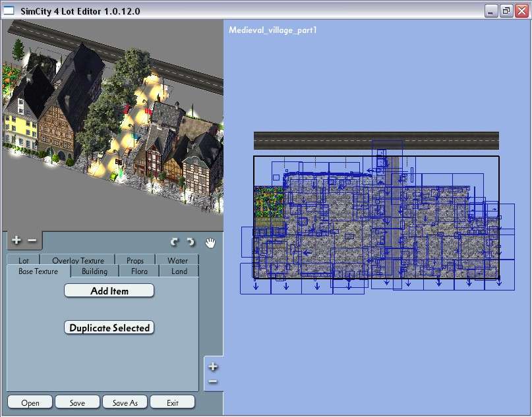532x417 pixels.
Task: Zoom out the 3D preview view
Action: tap(32, 240)
